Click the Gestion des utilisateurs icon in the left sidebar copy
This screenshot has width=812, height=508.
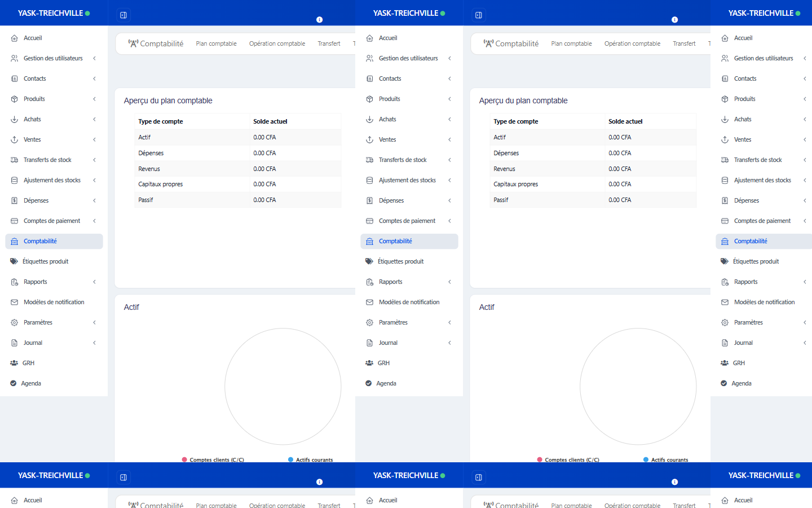pyautogui.click(x=15, y=59)
